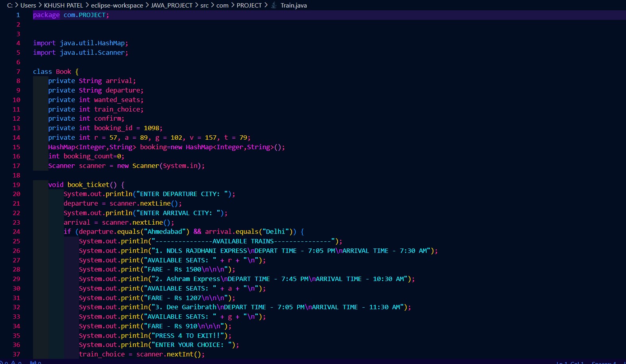Open the Users breadcrumb

(x=28, y=5)
